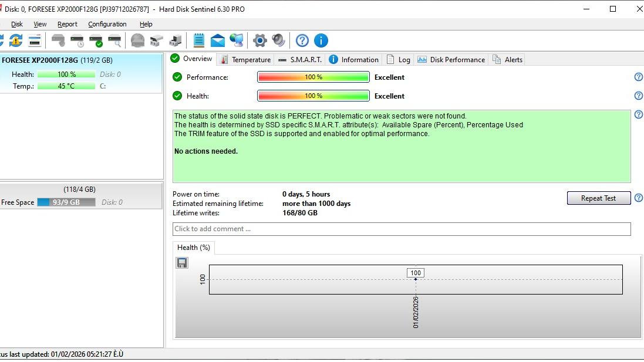Click the comment input field
This screenshot has width=644, height=362.
402,229
